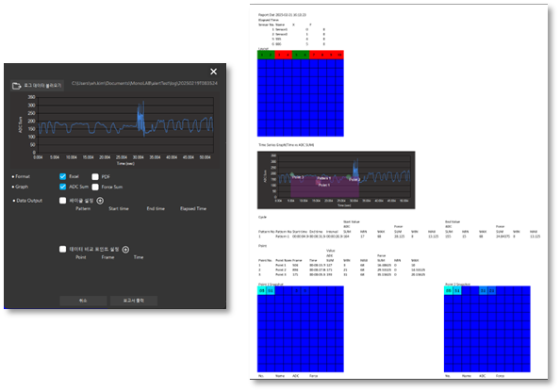Uncheck the Excel format checkbox

pos(63,176)
